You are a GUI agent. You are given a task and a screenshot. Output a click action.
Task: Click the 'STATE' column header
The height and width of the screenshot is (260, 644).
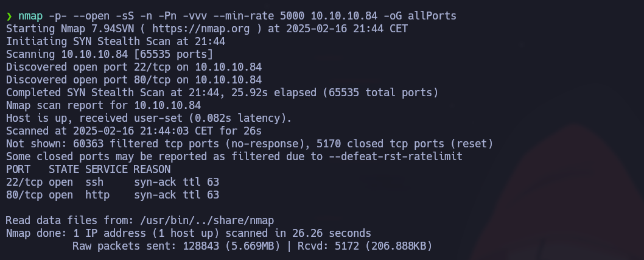point(64,169)
